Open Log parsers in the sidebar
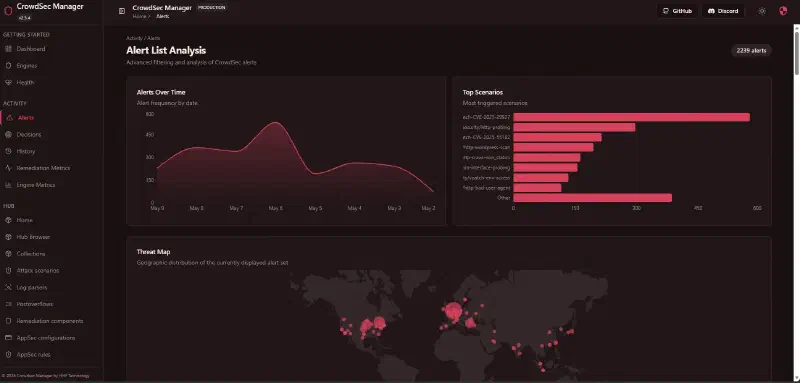Image resolution: width=800 pixels, height=383 pixels. pos(32,288)
